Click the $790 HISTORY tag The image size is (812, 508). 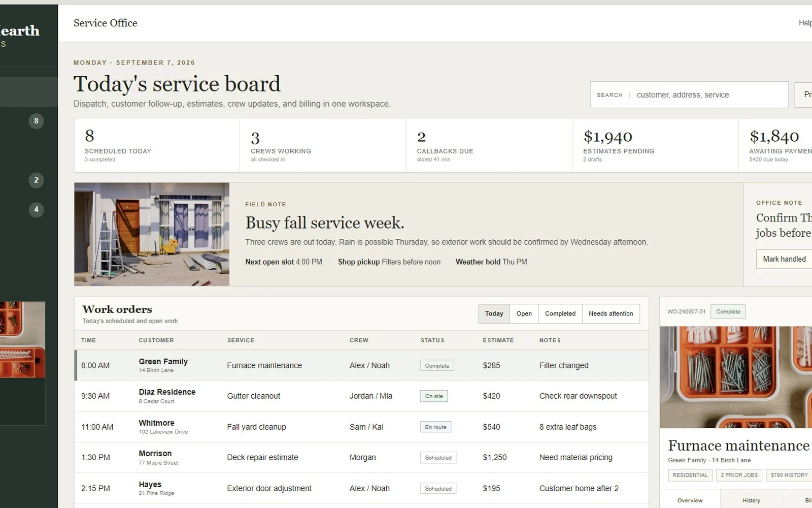tap(789, 475)
